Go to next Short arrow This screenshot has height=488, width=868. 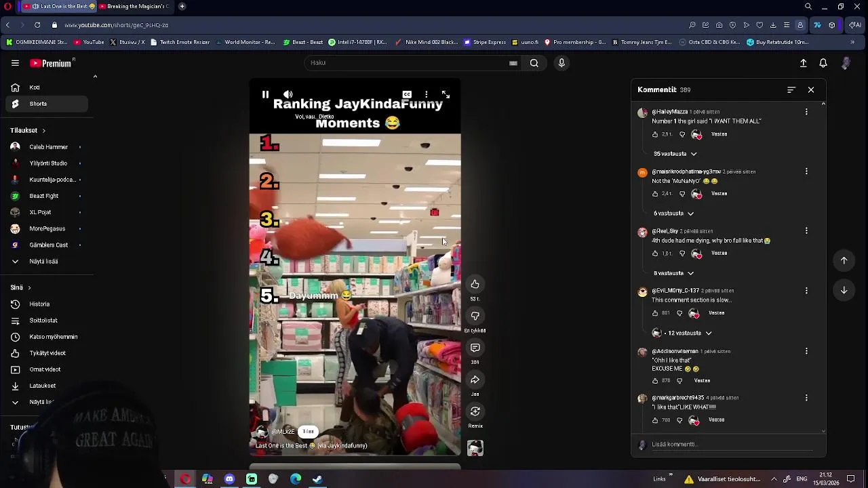tap(844, 290)
